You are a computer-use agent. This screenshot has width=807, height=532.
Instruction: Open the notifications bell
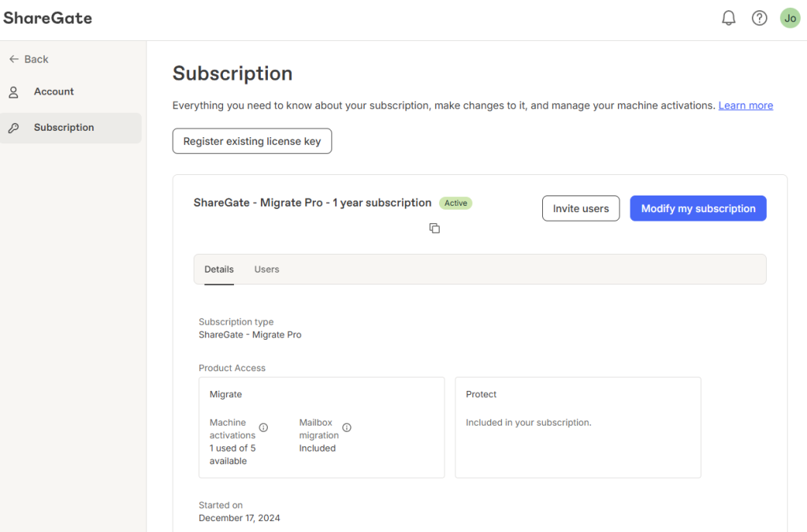tap(728, 18)
